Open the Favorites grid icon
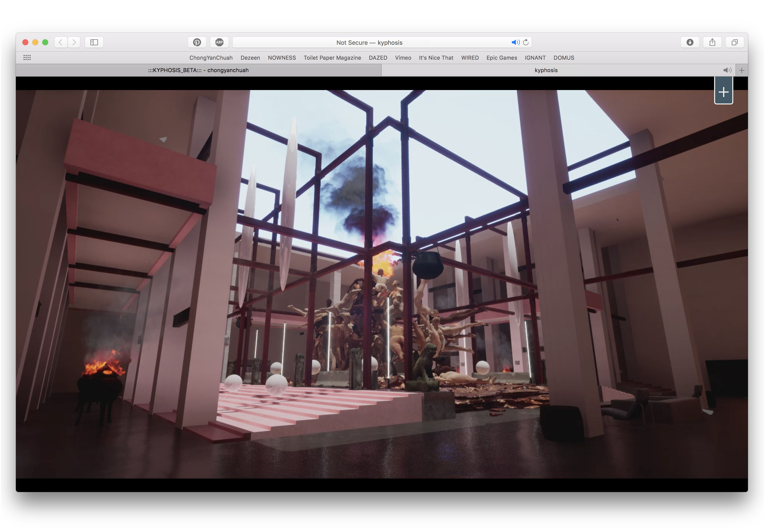 coord(27,57)
